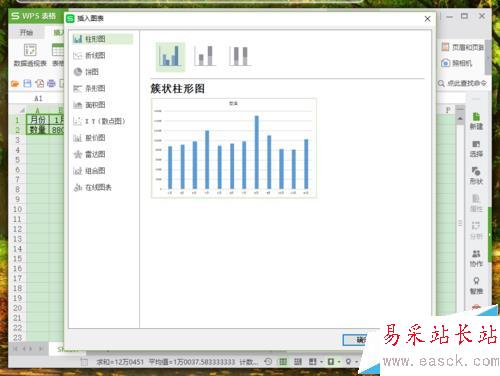The height and width of the screenshot is (376, 500).
Task: Click the reading layout icon in status bar
Action: [312, 362]
